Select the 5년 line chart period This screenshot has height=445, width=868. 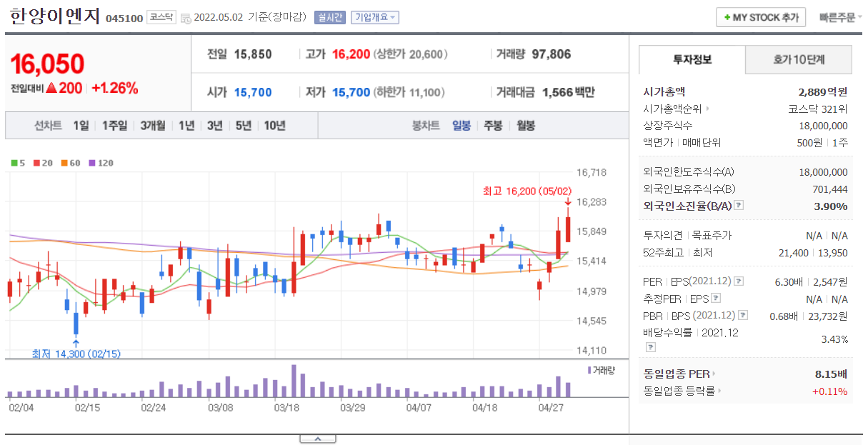click(244, 126)
